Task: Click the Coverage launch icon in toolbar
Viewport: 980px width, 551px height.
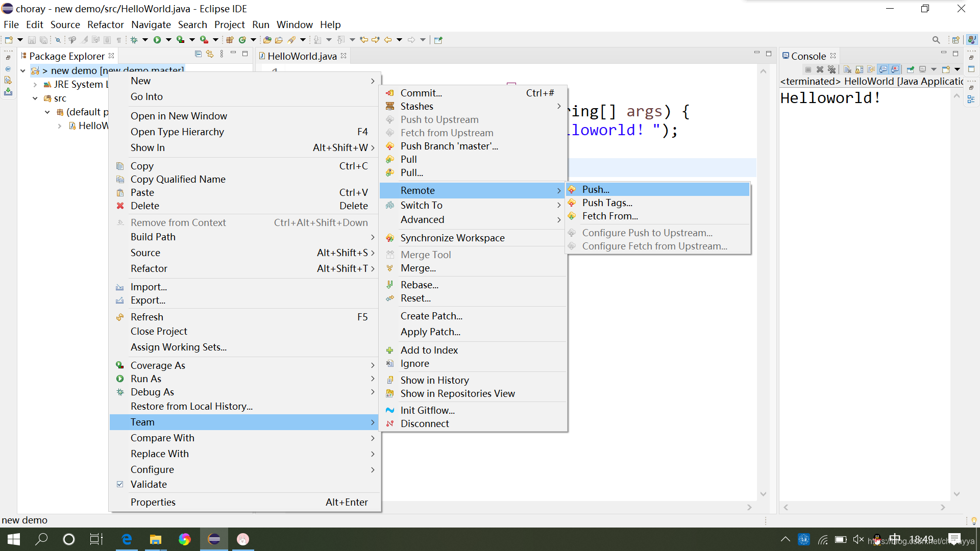Action: coord(180,40)
